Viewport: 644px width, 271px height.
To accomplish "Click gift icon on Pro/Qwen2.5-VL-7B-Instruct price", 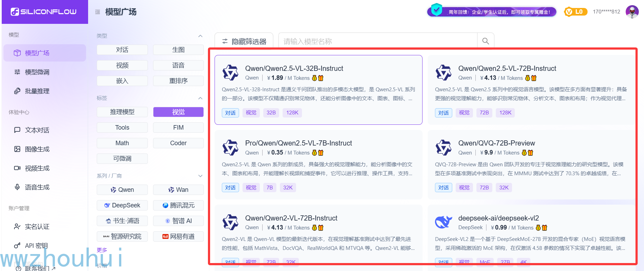I will (x=321, y=153).
